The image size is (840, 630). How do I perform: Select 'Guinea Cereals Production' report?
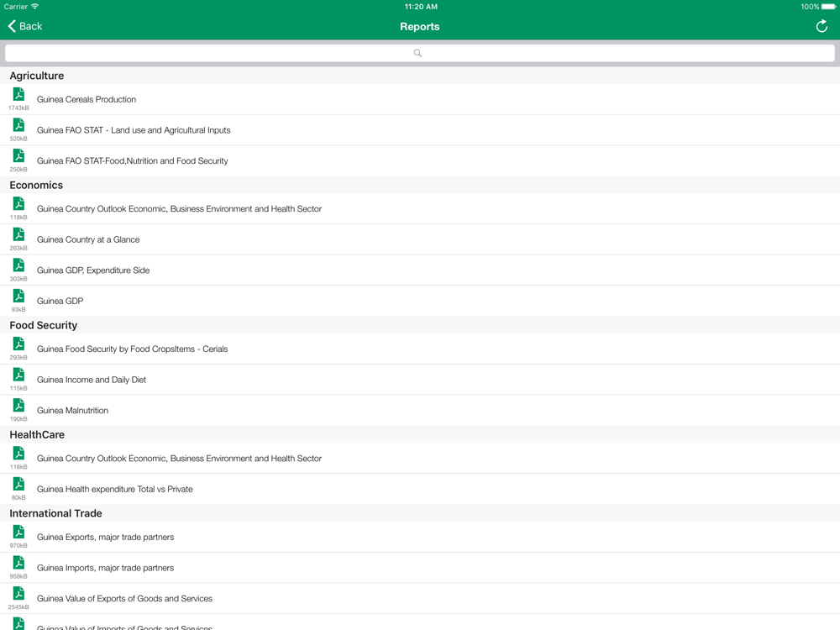(x=87, y=99)
